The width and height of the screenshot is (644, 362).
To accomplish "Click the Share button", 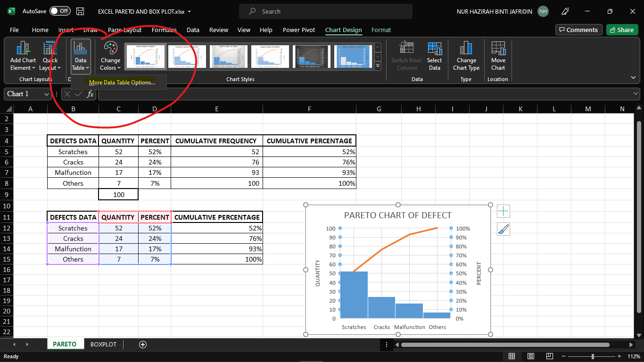I will click(622, 30).
